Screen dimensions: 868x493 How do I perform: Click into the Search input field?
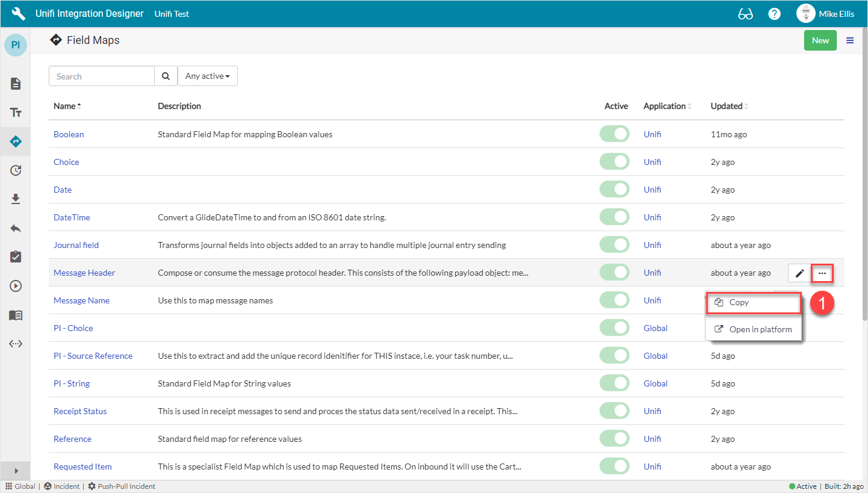[x=101, y=76]
